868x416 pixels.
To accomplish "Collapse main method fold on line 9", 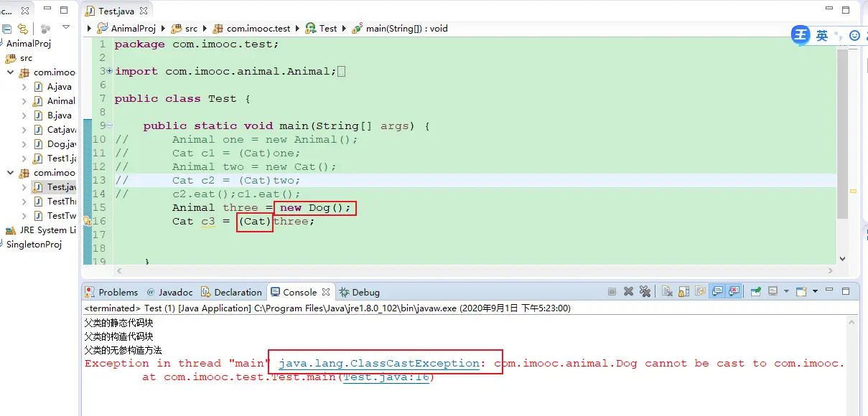I will pos(109,126).
